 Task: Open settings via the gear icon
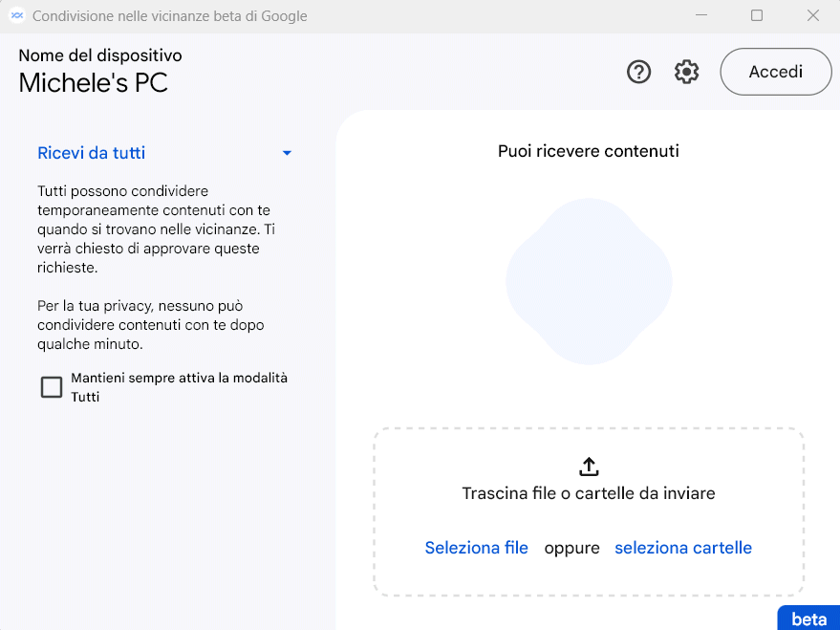click(x=686, y=72)
